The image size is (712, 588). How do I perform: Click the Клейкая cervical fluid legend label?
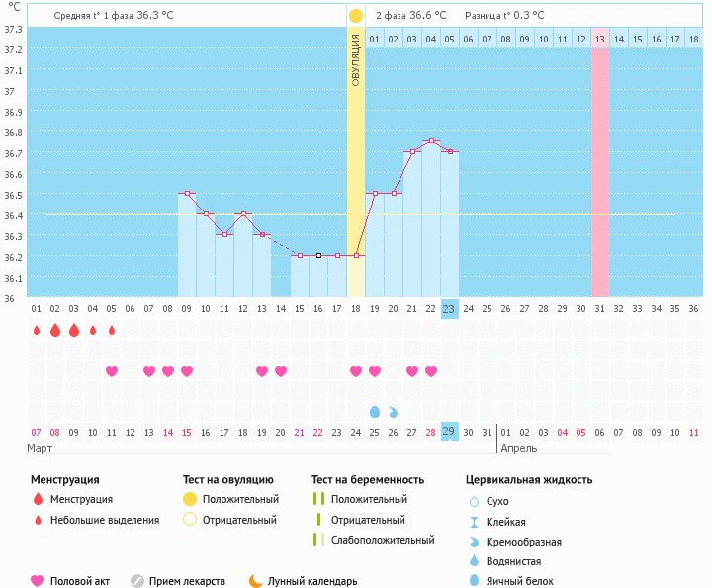pos(508,522)
